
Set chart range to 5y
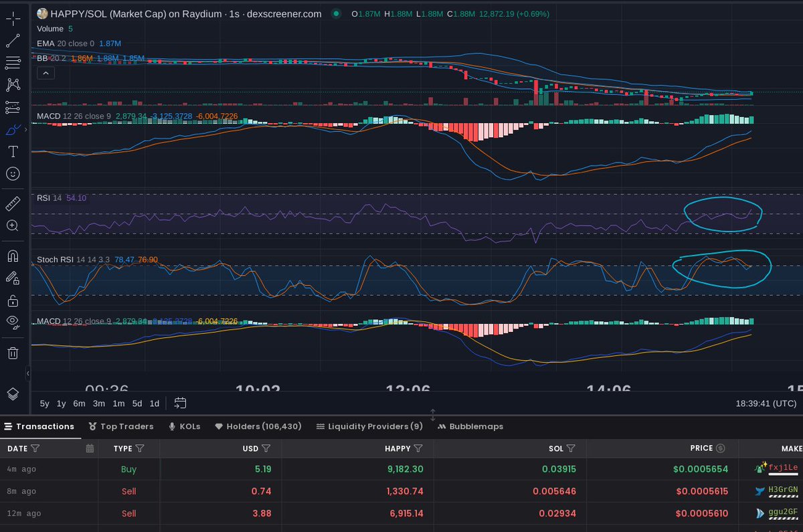pos(44,404)
